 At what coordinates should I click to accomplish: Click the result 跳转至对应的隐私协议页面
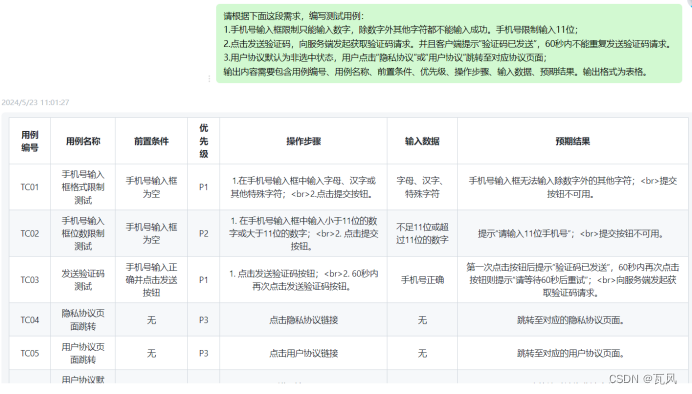[572, 320]
